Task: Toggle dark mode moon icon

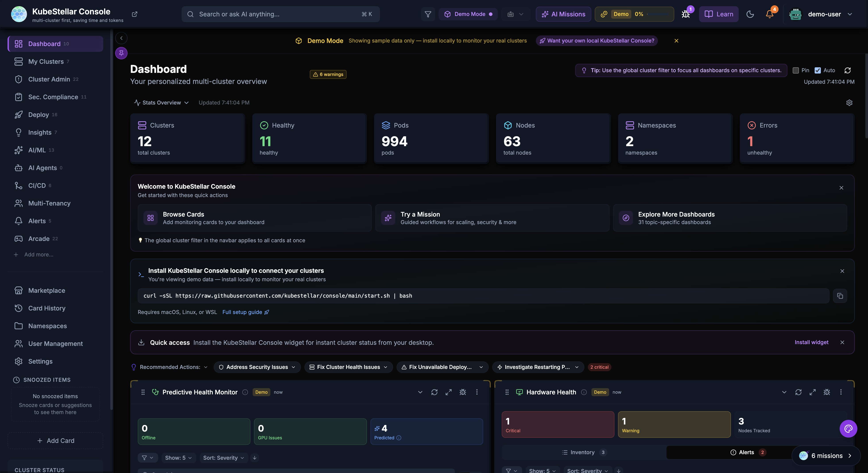Action: coord(750,14)
